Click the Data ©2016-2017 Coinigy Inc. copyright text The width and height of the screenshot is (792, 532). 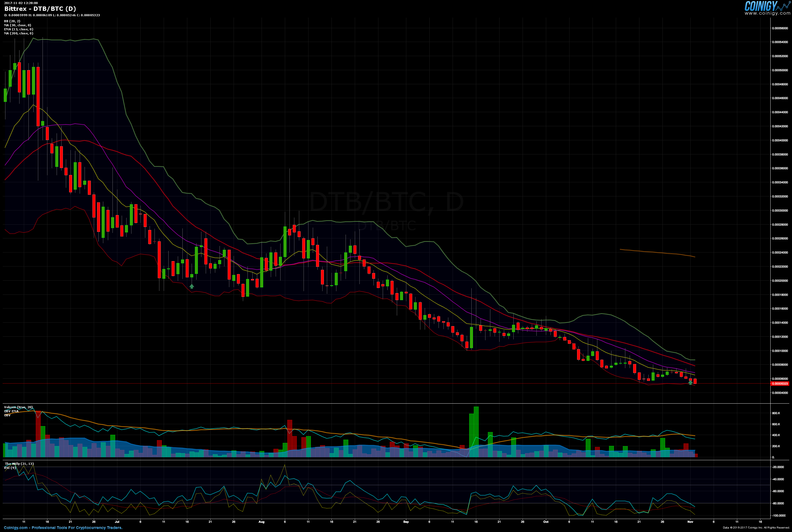pos(756,528)
